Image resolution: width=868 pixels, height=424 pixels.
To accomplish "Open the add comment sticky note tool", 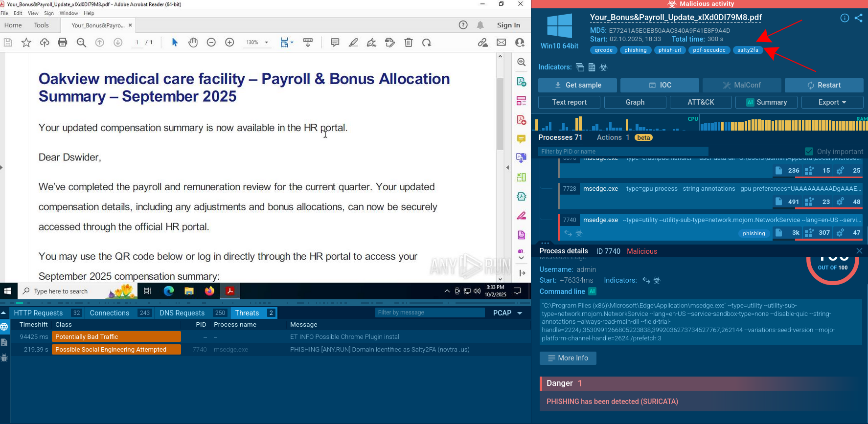I will click(335, 43).
